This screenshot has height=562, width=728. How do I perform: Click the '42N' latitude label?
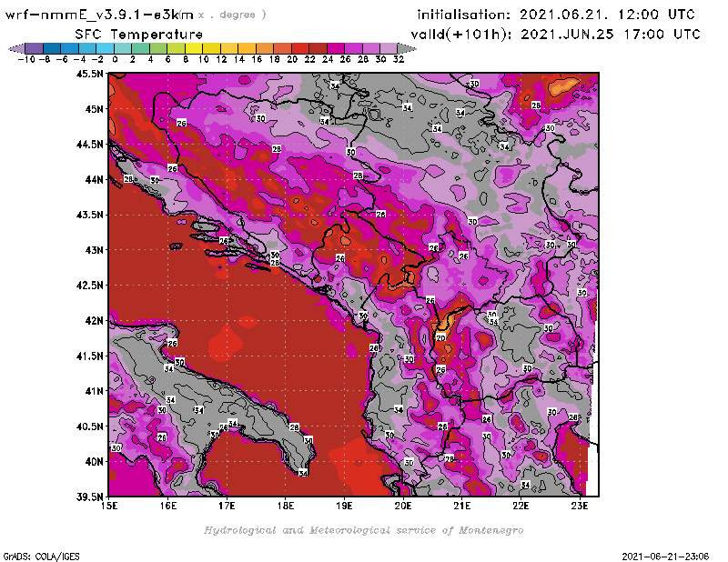click(x=95, y=321)
